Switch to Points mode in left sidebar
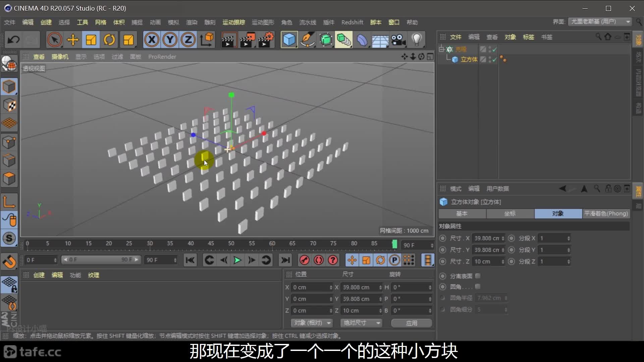Viewport: 644px width, 362px height. (9, 142)
